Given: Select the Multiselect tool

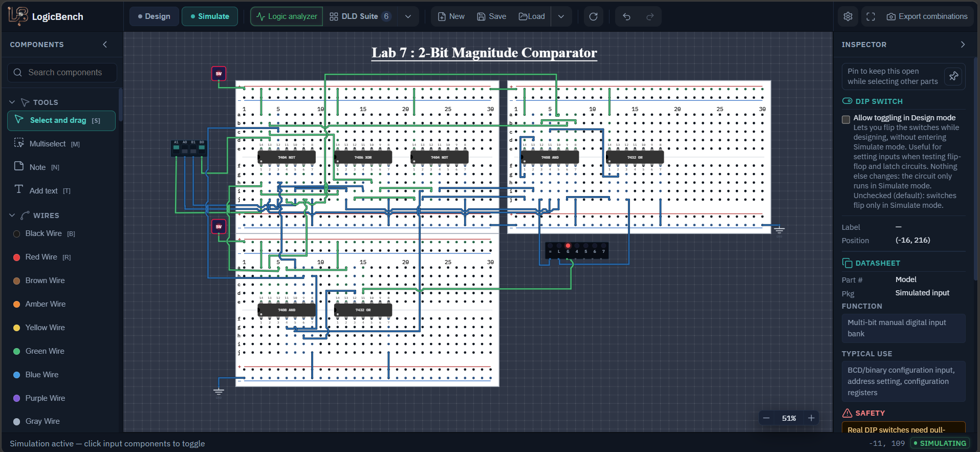Looking at the screenshot, I should (61, 144).
